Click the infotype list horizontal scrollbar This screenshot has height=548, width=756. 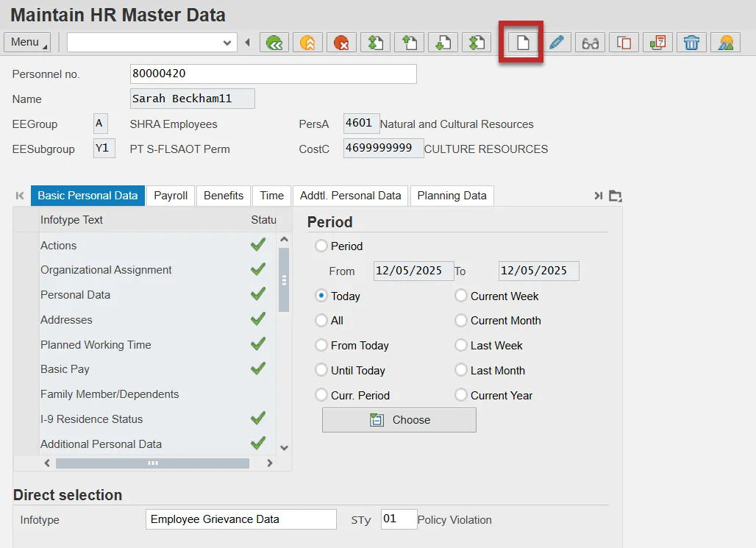click(x=152, y=463)
